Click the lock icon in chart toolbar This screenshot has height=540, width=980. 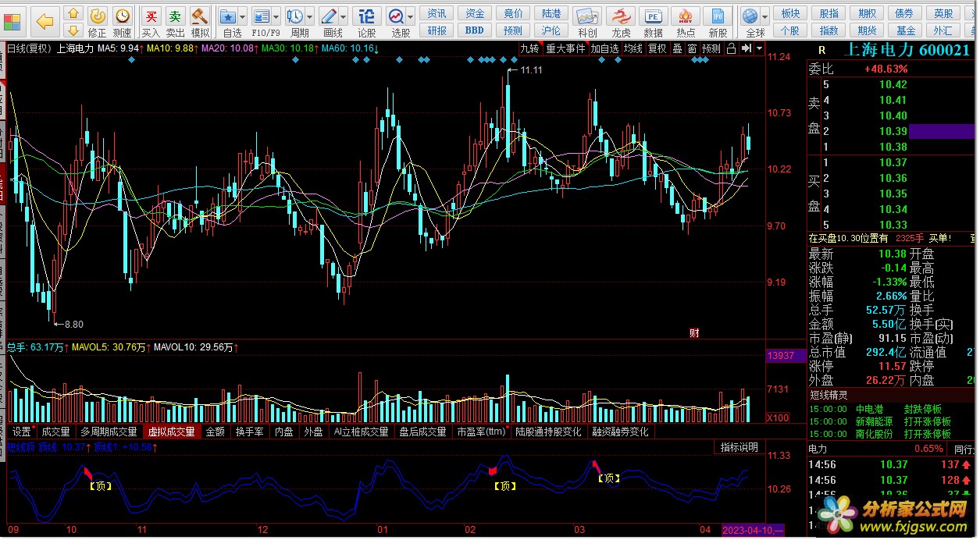pyautogui.click(x=730, y=48)
